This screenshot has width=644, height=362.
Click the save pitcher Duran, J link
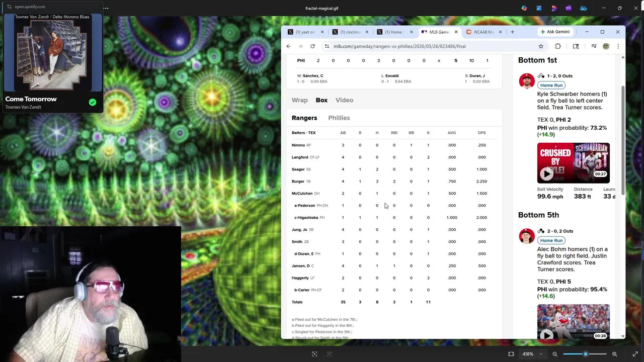coord(477,76)
